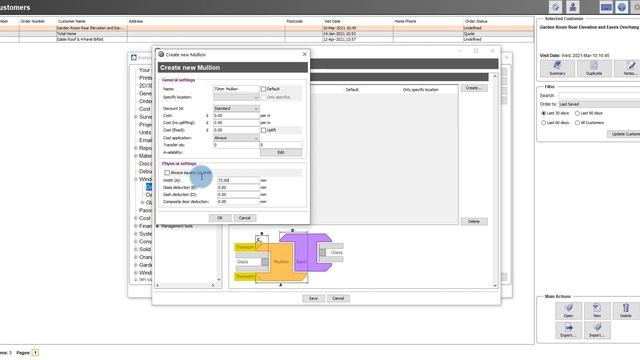Click the customer Search field
This screenshot has height=360, width=640.
click(x=599, y=96)
